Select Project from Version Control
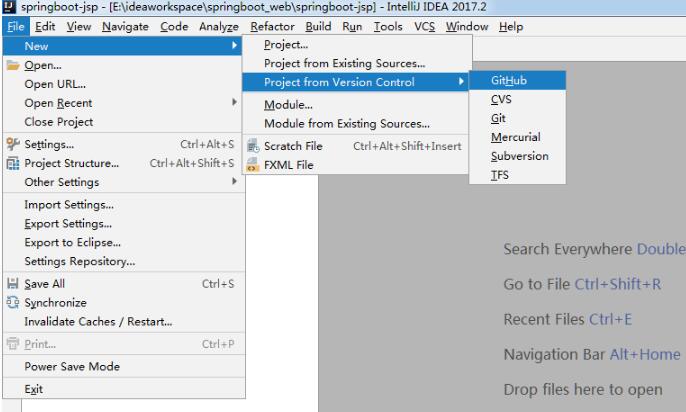The height and width of the screenshot is (412, 686). tap(356, 82)
